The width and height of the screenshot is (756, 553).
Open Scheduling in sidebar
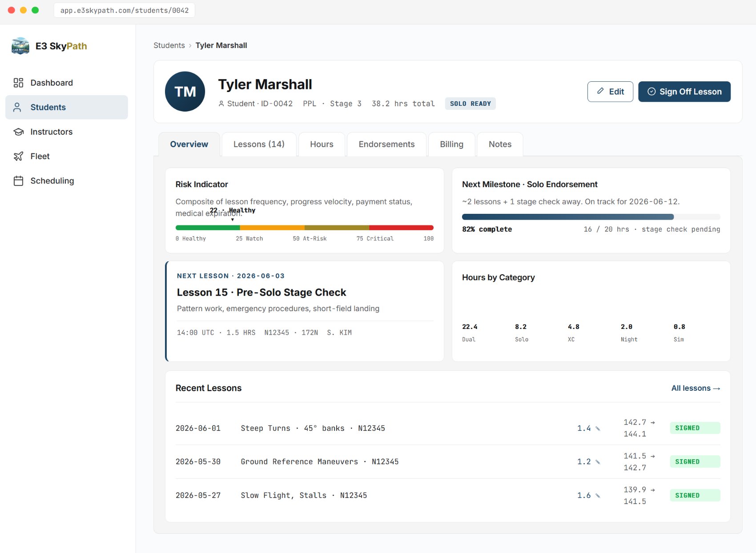pyautogui.click(x=67, y=181)
